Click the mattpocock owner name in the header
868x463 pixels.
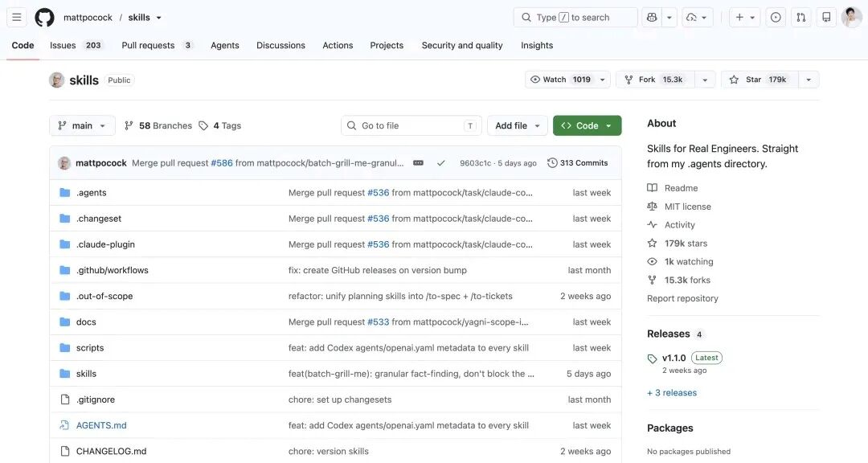coord(88,18)
